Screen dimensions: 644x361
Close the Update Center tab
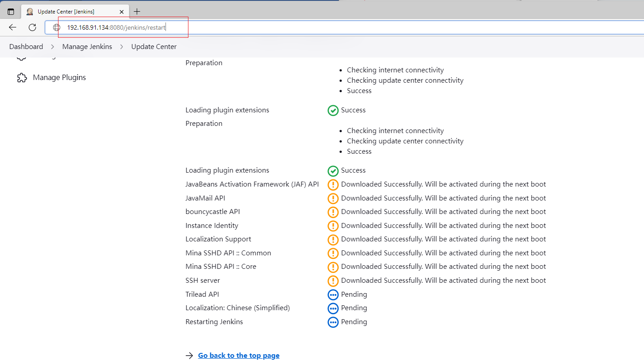[121, 12]
